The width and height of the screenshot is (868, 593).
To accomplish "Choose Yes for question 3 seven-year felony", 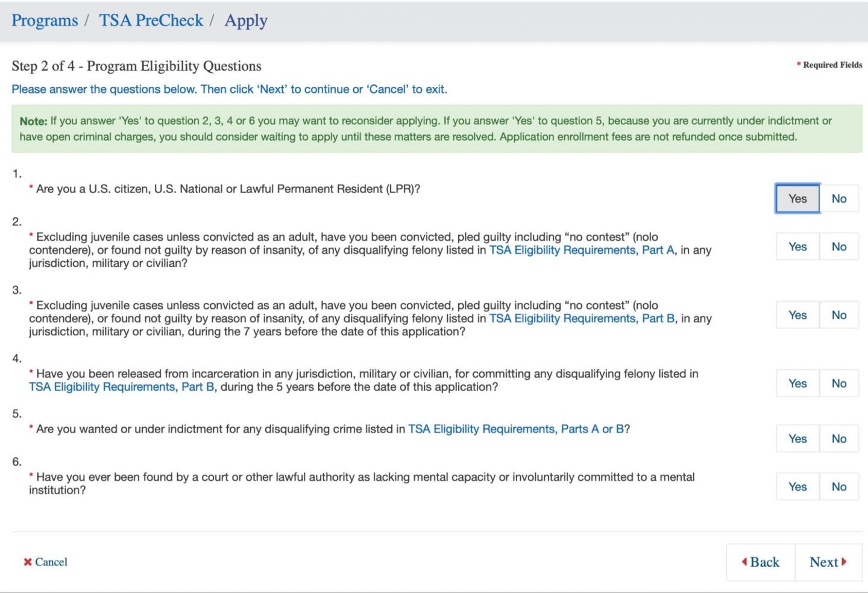I will pos(797,315).
